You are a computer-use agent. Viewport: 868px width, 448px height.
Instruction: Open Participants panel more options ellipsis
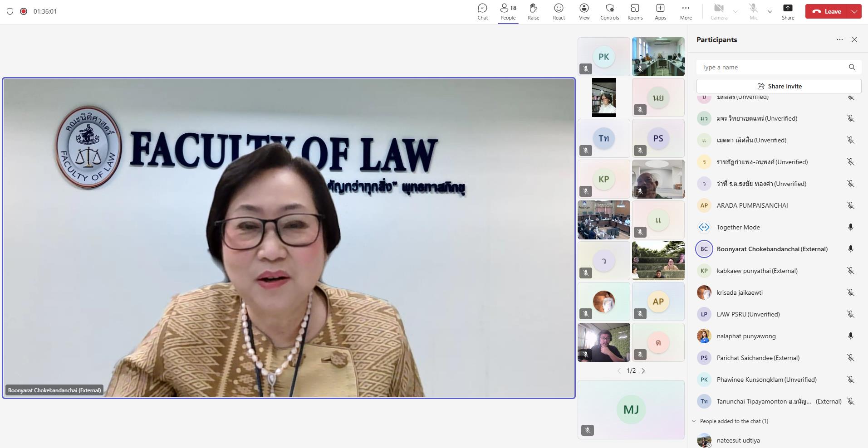pyautogui.click(x=839, y=39)
